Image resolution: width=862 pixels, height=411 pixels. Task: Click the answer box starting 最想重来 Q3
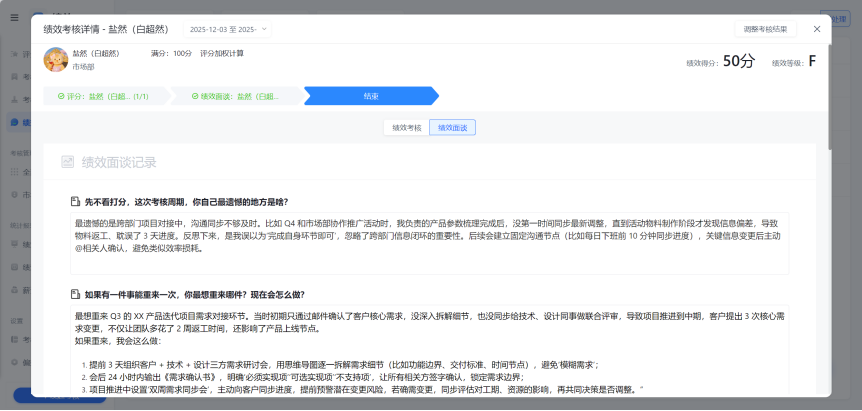click(x=429, y=351)
